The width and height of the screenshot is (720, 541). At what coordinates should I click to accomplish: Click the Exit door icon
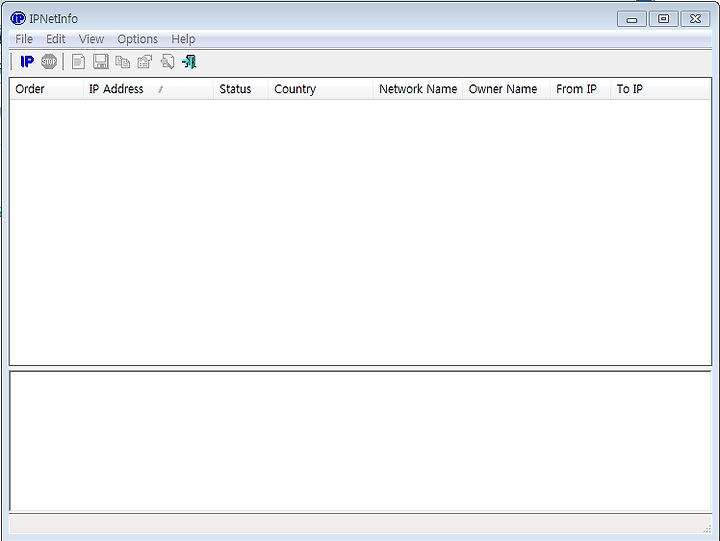point(189,62)
